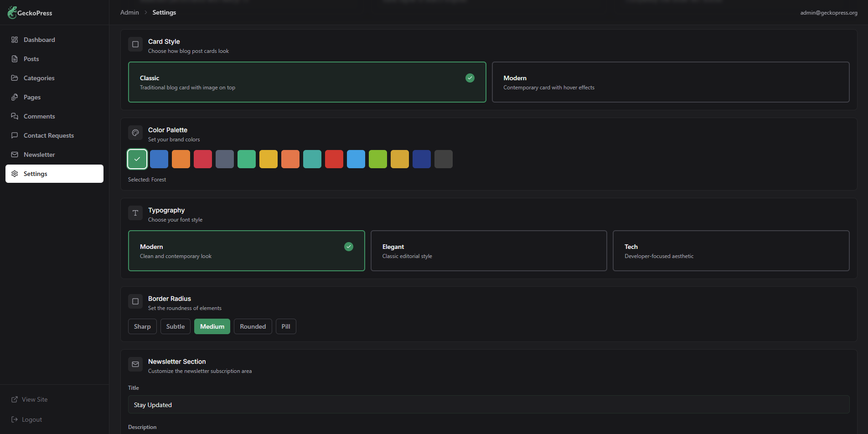The height and width of the screenshot is (434, 868).
Task: Open the Dashboard from the sidebar icon
Action: point(15,40)
